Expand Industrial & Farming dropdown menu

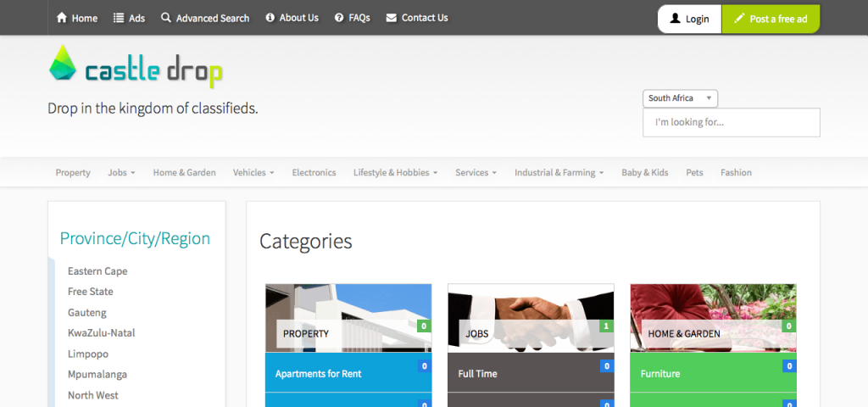(559, 172)
